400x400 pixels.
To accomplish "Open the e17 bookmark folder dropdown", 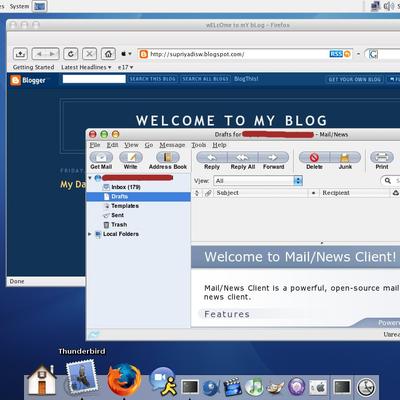I will (x=125, y=67).
